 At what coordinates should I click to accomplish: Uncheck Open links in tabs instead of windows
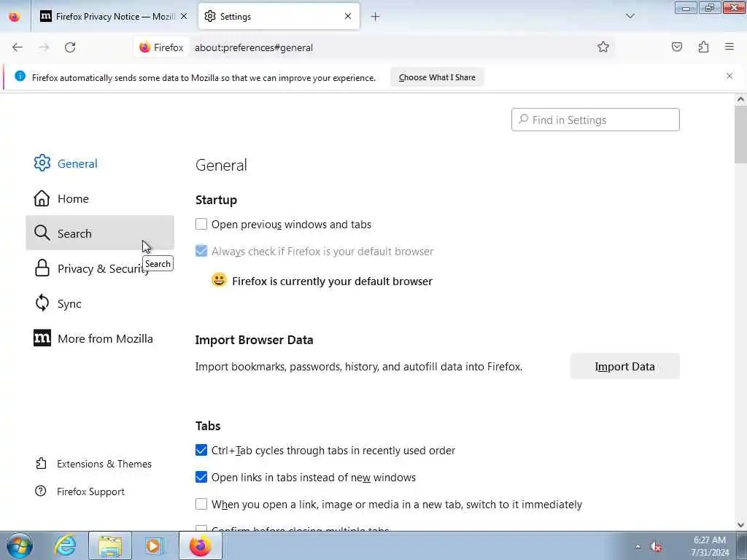pyautogui.click(x=201, y=477)
